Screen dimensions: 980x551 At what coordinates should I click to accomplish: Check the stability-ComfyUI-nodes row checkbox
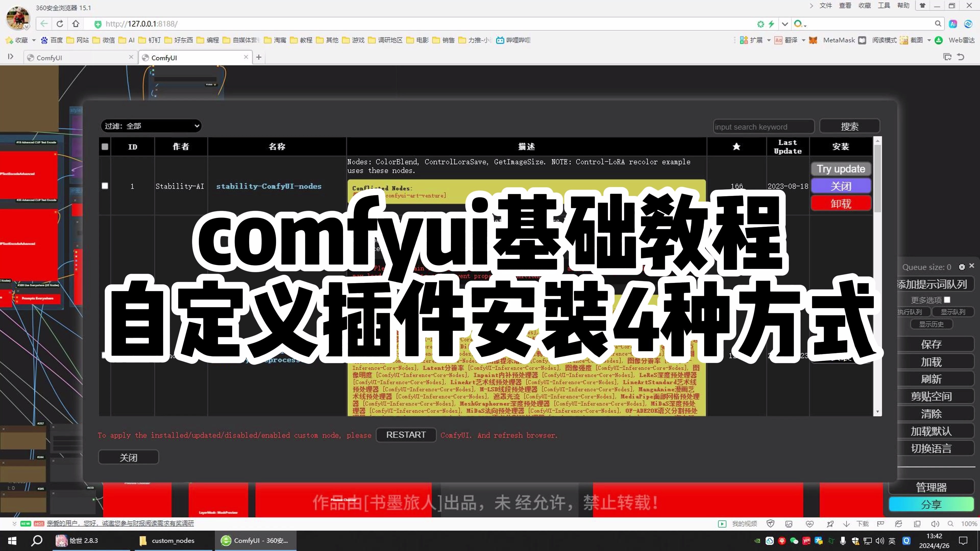click(105, 186)
